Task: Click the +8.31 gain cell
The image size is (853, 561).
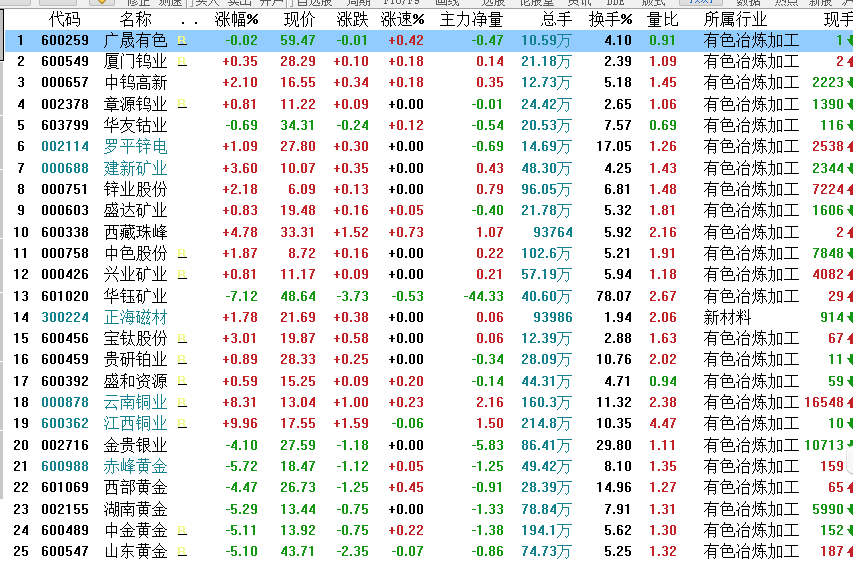Action: (x=240, y=402)
